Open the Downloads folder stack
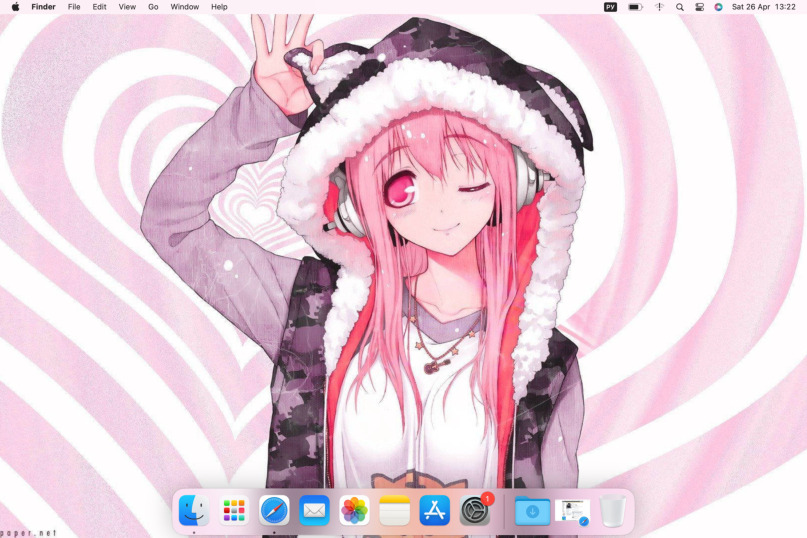The height and width of the screenshot is (538, 807). click(532, 510)
